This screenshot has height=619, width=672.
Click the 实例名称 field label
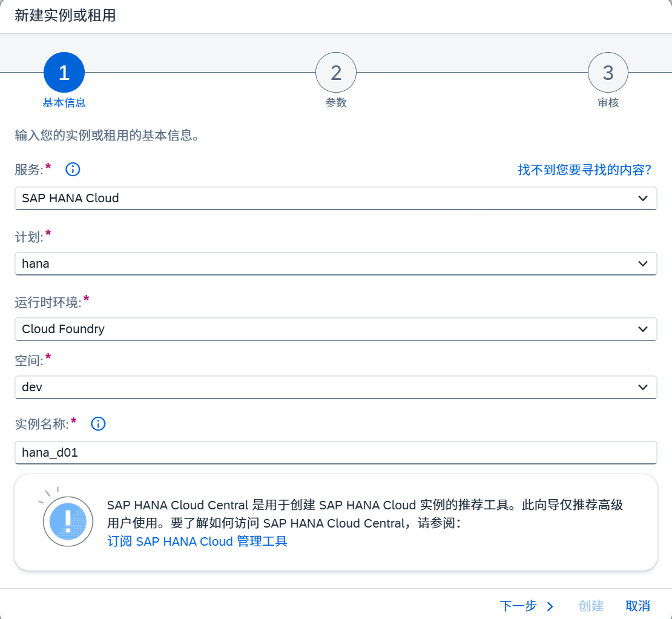(42, 424)
